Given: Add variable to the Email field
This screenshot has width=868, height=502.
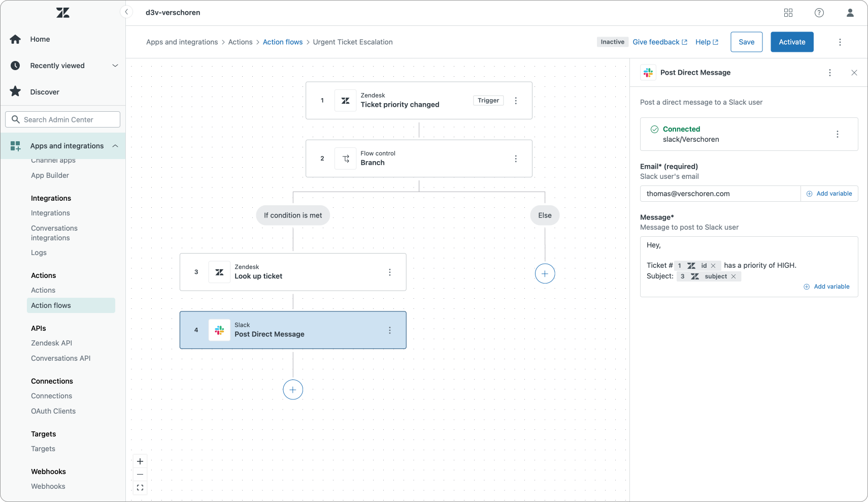Looking at the screenshot, I should [x=829, y=194].
